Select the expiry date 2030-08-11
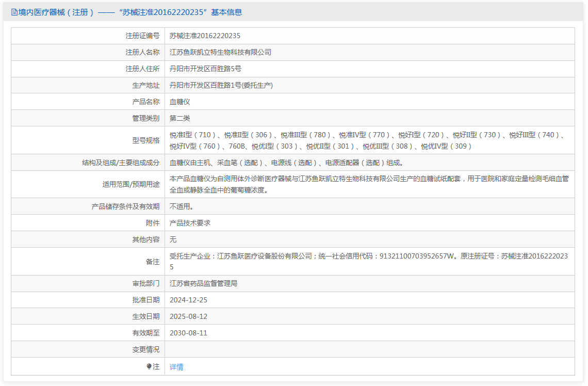 coord(188,333)
